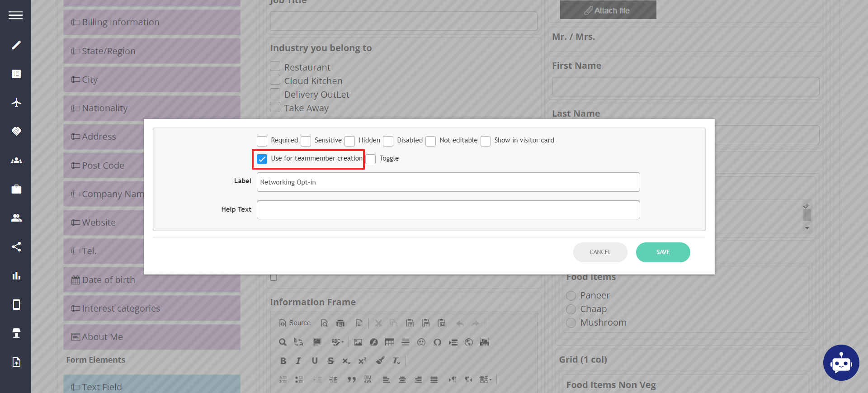Uncheck Use for teammember creation
The width and height of the screenshot is (868, 393).
[x=262, y=159]
